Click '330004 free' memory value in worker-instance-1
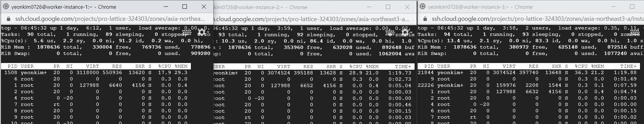644x124 pixels. [112, 47]
